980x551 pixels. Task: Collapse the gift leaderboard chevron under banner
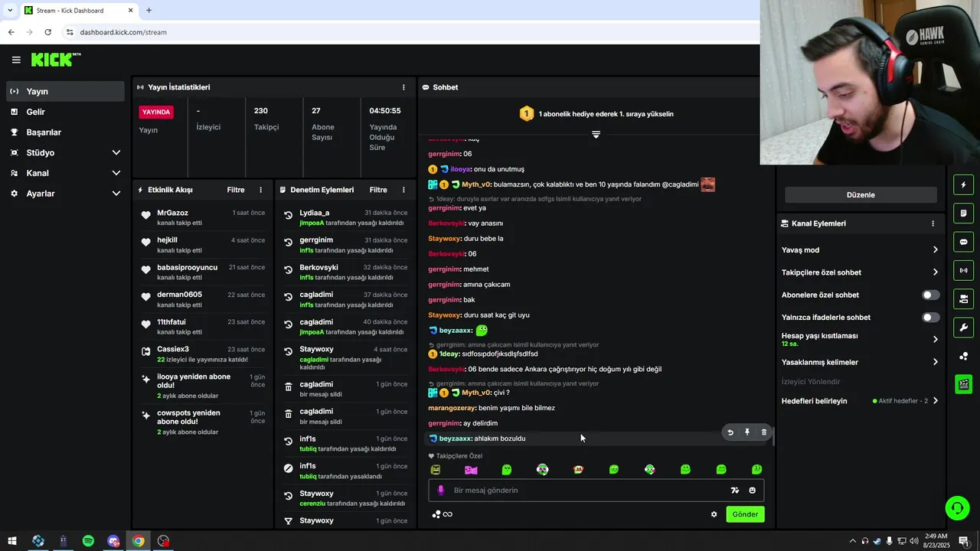pos(596,134)
